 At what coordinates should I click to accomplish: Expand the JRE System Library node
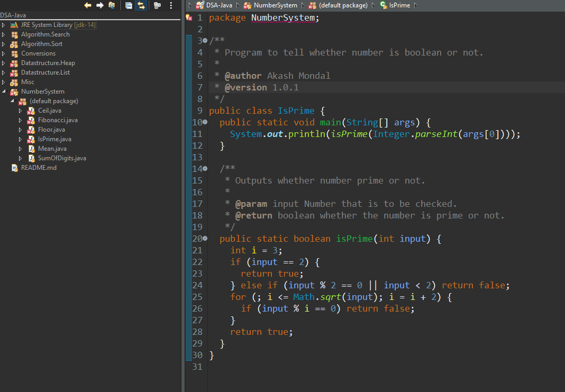[4, 25]
